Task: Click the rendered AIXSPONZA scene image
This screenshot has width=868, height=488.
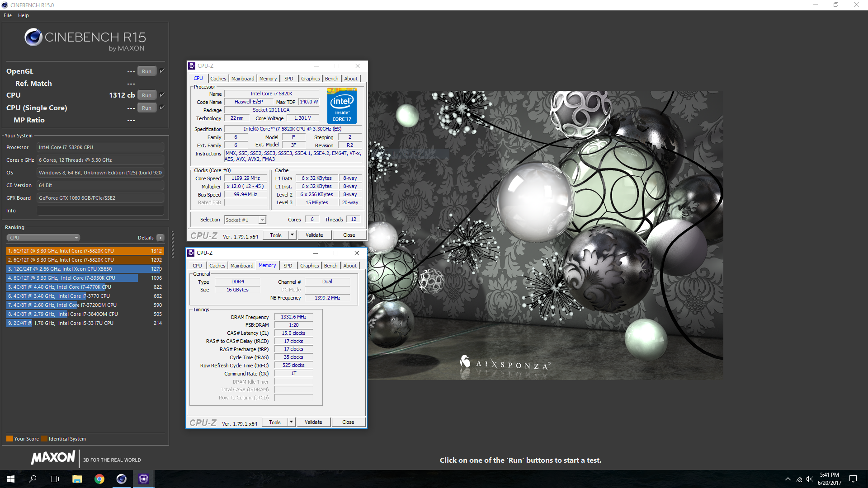Action: [545, 235]
